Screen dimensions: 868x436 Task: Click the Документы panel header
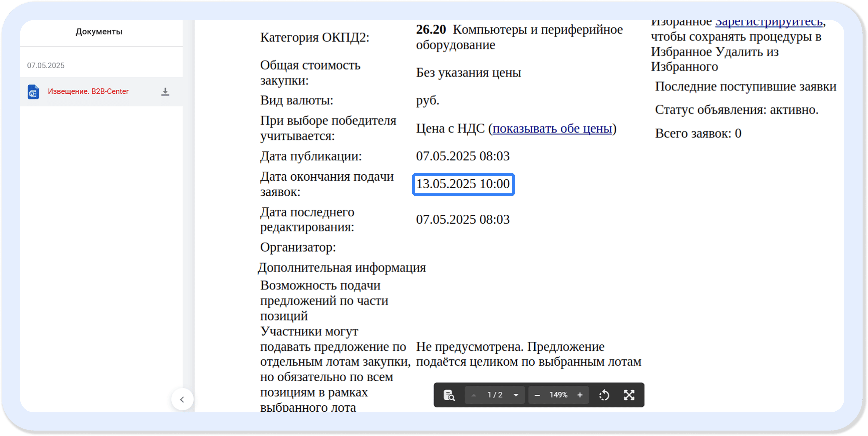point(99,32)
